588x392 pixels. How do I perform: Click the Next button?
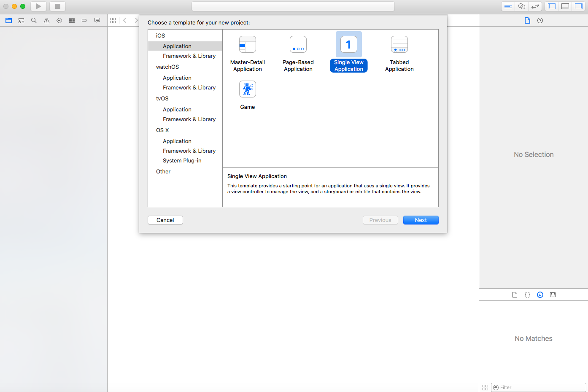coord(421,220)
